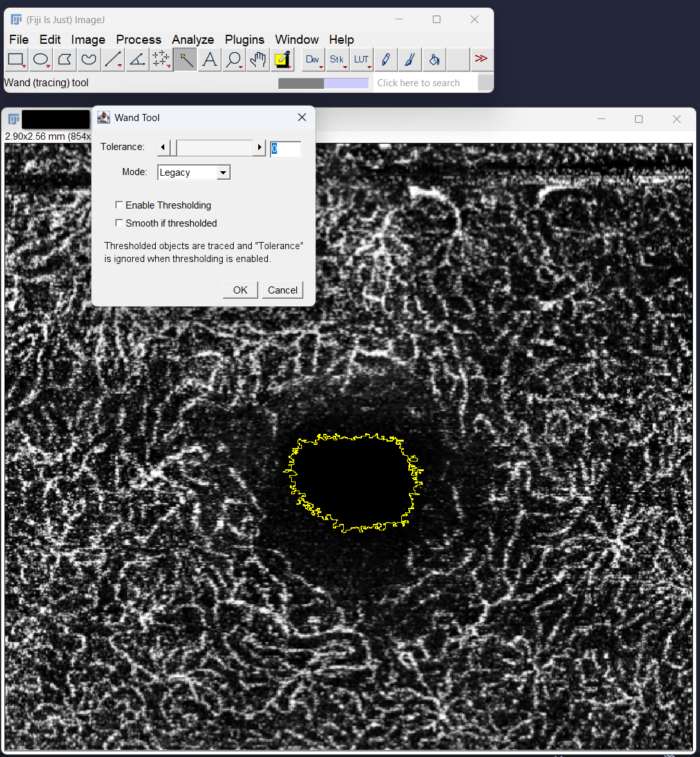Open the File menu
Image resolution: width=700 pixels, height=757 pixels.
(x=19, y=40)
